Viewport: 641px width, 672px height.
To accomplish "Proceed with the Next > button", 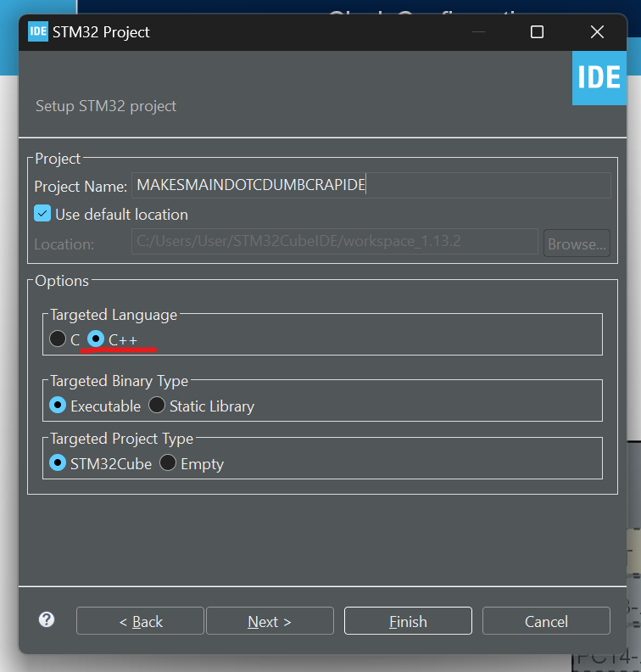I will [x=270, y=621].
